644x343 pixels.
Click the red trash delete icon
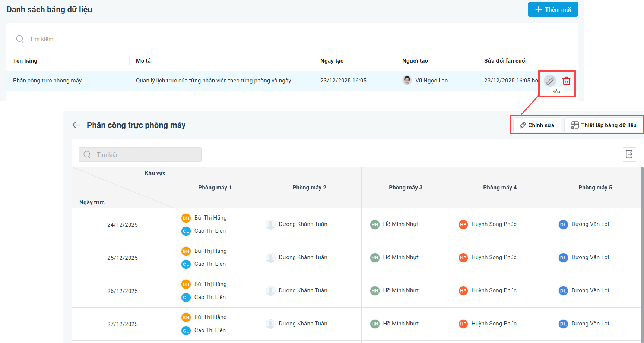(x=566, y=81)
